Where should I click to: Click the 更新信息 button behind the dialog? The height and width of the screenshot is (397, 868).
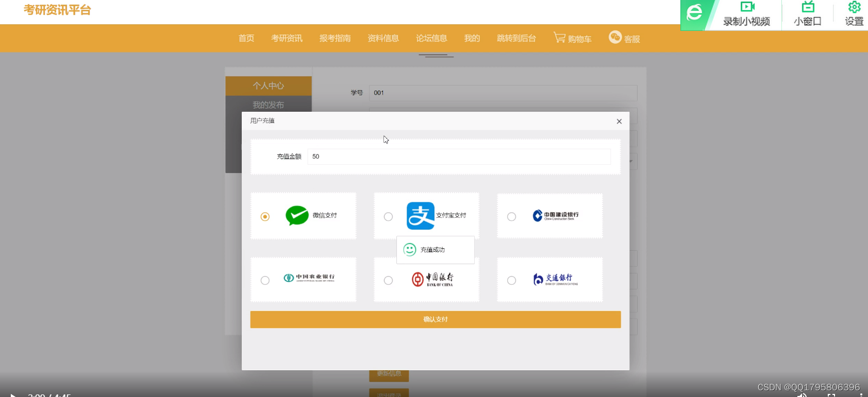point(389,374)
